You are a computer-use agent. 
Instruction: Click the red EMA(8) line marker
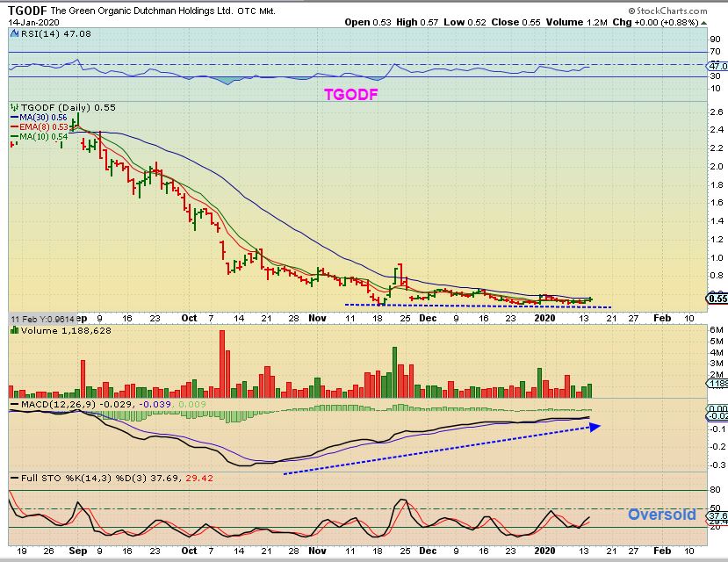tap(15, 126)
